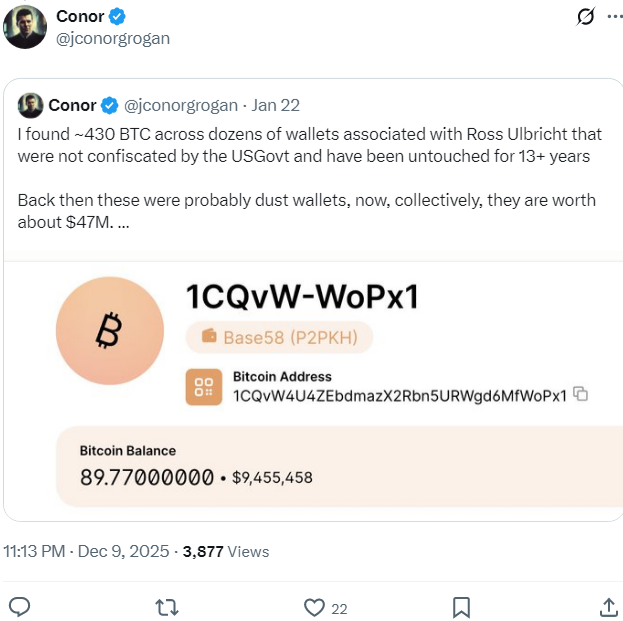
Task: Repost this tweet using the arrows icon
Action: coord(168,607)
